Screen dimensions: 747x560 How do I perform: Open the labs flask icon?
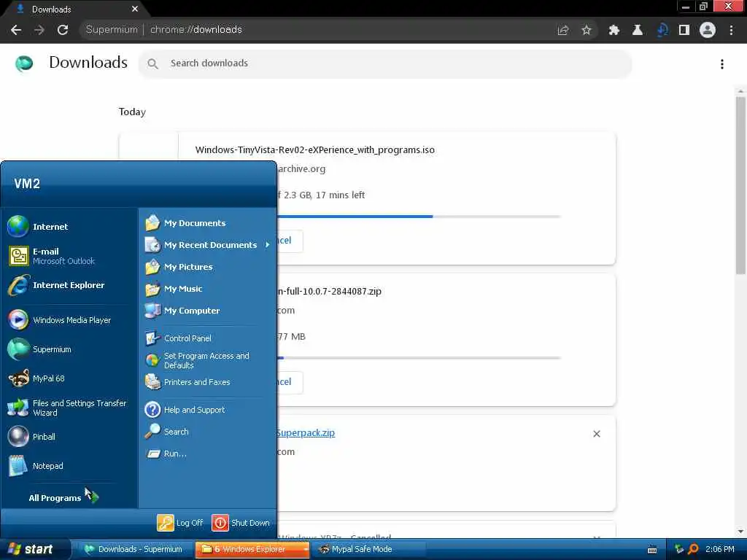click(x=638, y=30)
